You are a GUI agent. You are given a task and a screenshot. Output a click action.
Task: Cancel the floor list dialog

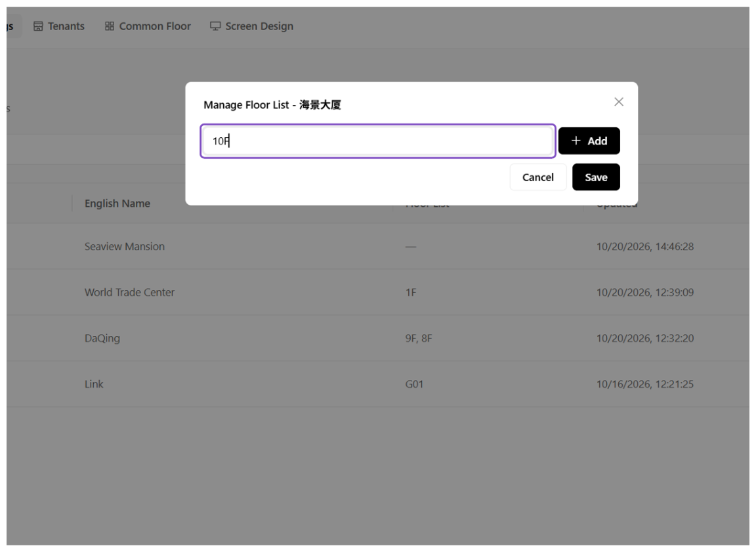(537, 177)
